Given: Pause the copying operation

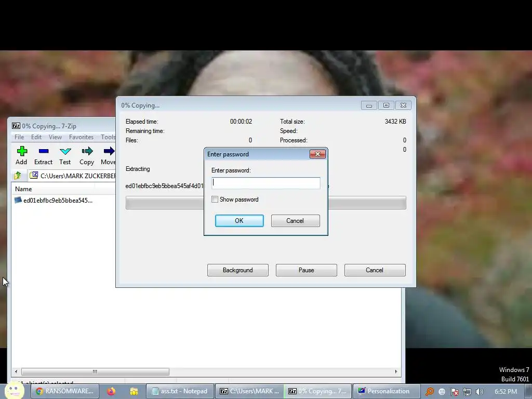Looking at the screenshot, I should click(307, 270).
